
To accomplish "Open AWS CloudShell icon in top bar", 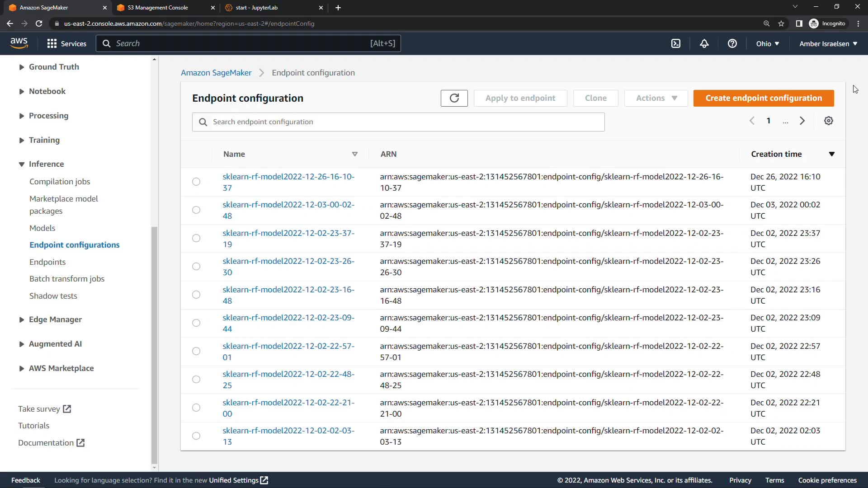I will click(675, 43).
